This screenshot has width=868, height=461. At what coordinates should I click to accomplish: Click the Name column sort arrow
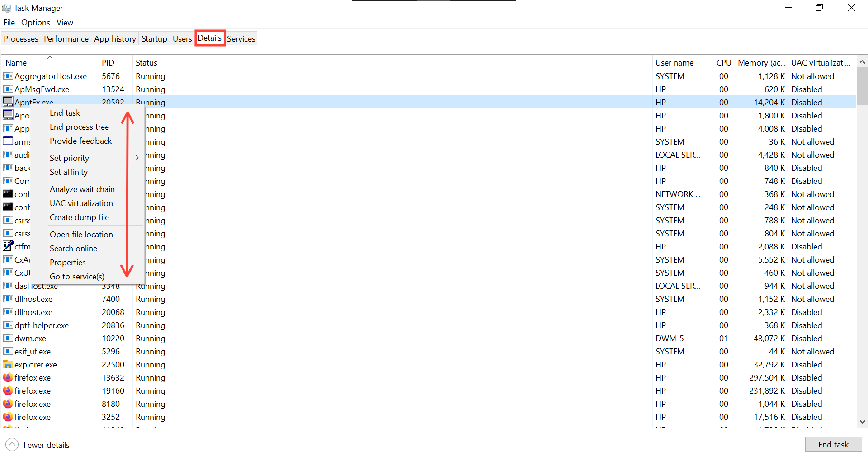50,57
